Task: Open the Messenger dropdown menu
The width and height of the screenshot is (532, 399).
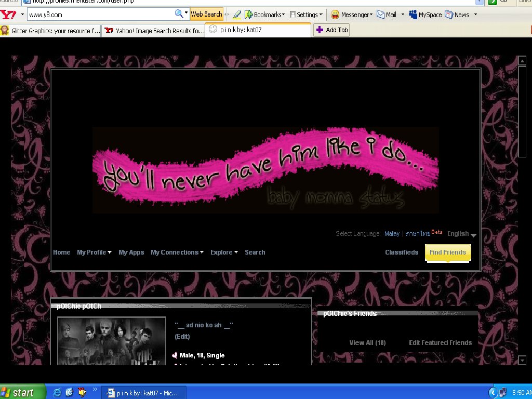Action: (371, 15)
